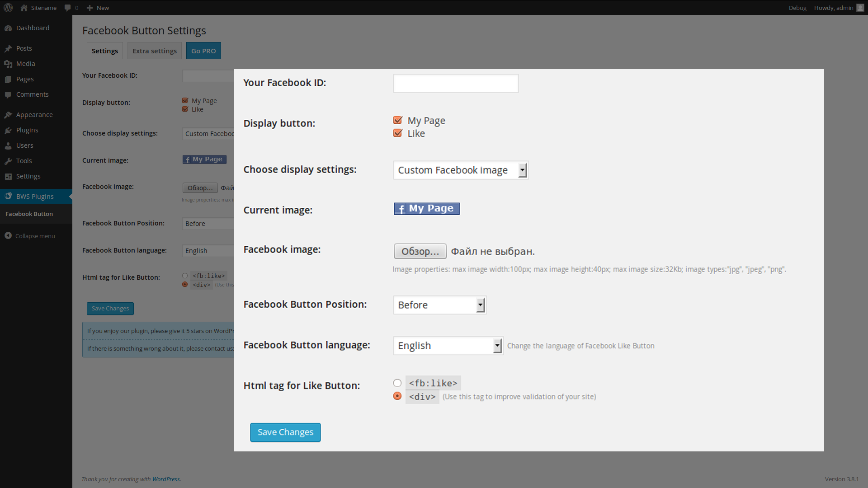Click Howdy, admin in the admin bar
Screen dimensions: 868x488
(x=834, y=8)
